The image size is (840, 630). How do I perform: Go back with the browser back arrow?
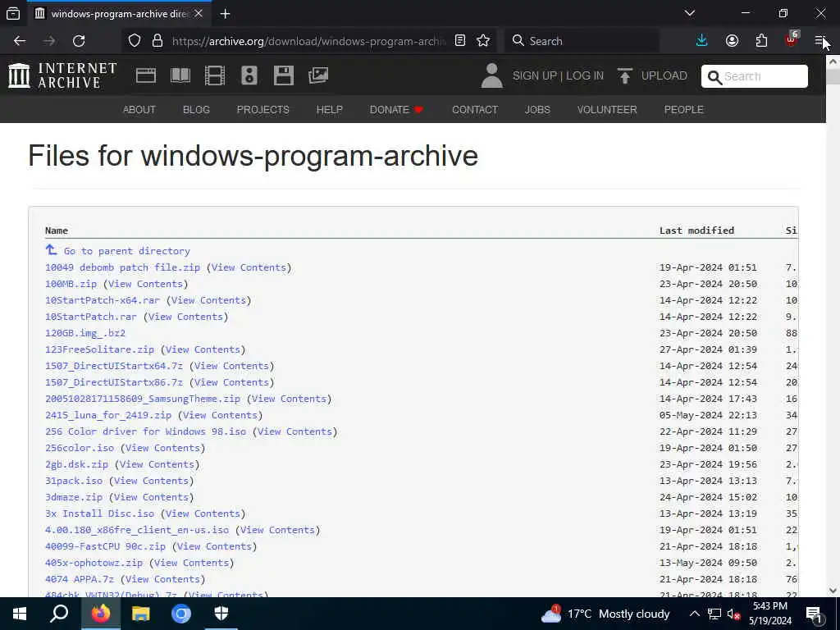(x=20, y=41)
